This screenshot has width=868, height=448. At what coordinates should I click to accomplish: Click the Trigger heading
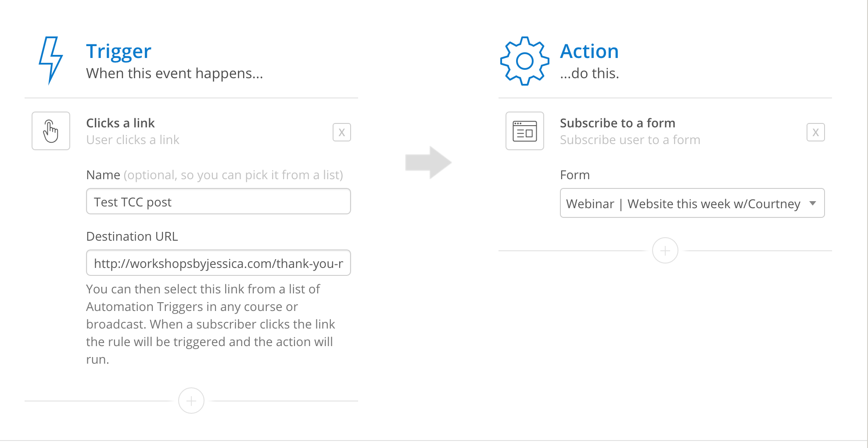pos(119,51)
